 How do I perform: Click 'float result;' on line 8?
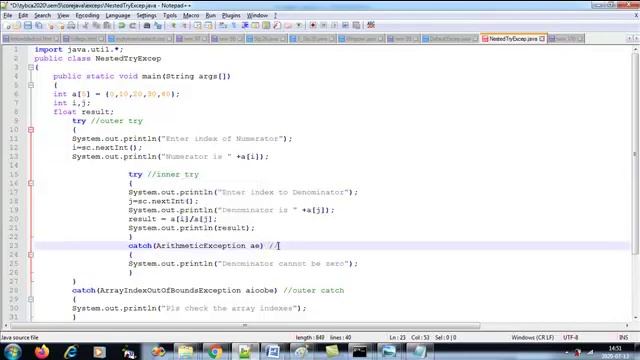tap(84, 112)
